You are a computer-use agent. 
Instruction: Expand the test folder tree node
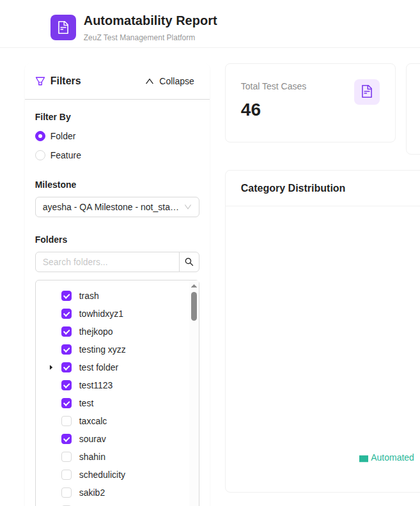[51, 367]
